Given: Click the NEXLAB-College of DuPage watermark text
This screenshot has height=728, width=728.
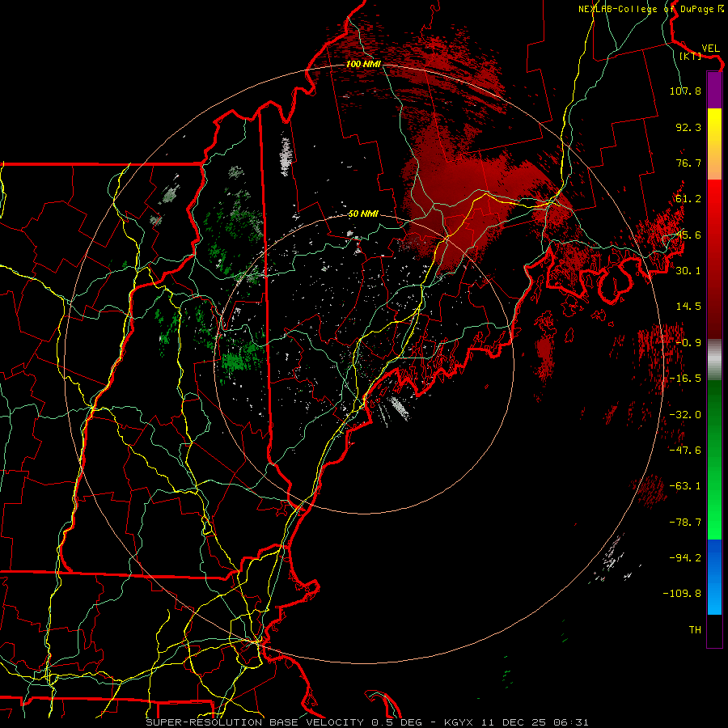Looking at the screenshot, I should [651, 9].
